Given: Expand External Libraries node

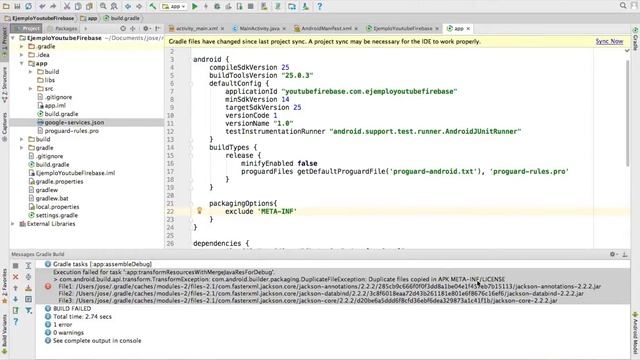Looking at the screenshot, I should [13, 224].
